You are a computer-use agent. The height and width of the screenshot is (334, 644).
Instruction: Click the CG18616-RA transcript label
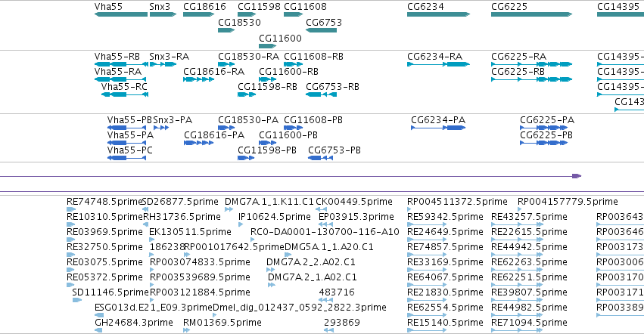coord(213,72)
